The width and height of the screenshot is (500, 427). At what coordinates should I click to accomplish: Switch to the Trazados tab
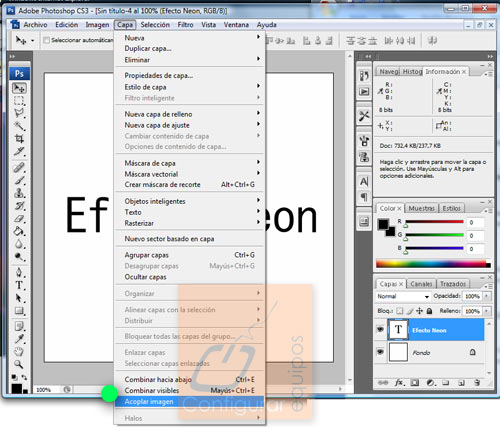[x=452, y=284]
